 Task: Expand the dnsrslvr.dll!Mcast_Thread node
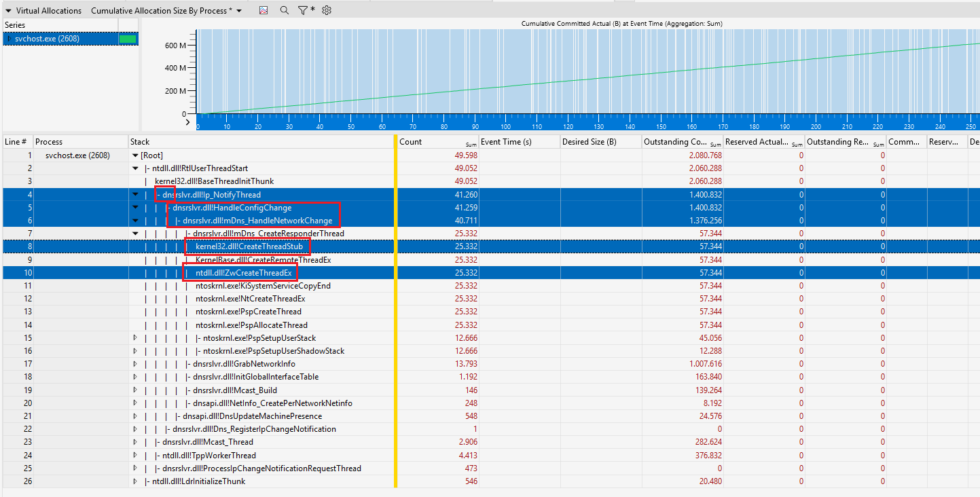135,442
